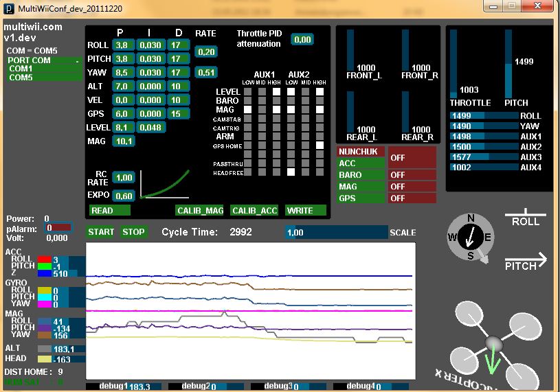Click the LEVEL I value 0,048

[151, 127]
